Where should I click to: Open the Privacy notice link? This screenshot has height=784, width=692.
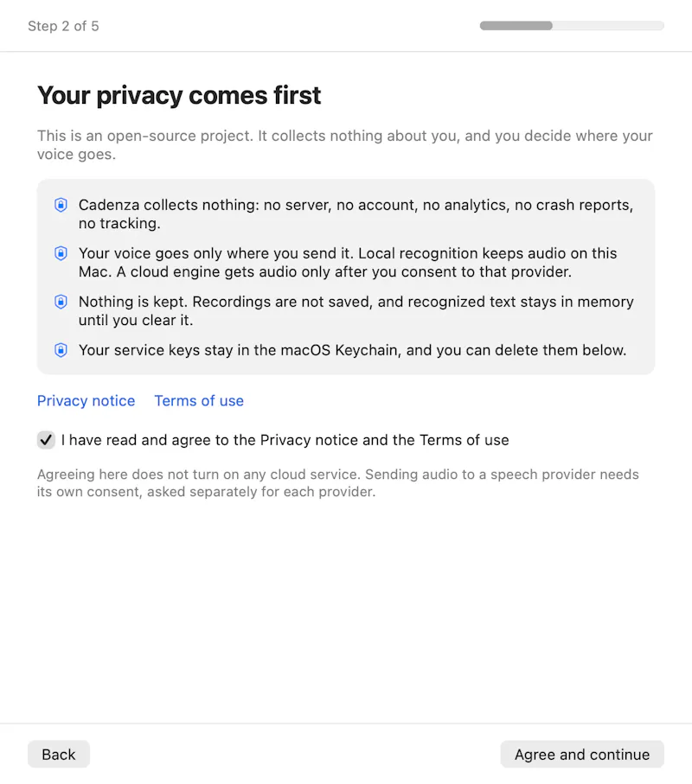pyautogui.click(x=86, y=401)
